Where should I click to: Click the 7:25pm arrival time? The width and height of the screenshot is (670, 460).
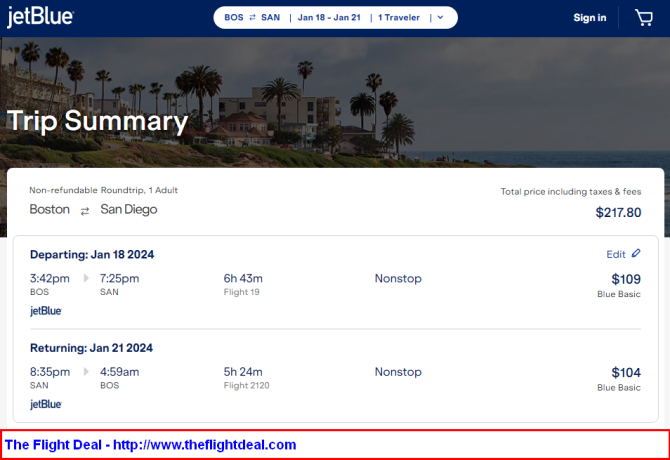coord(119,278)
